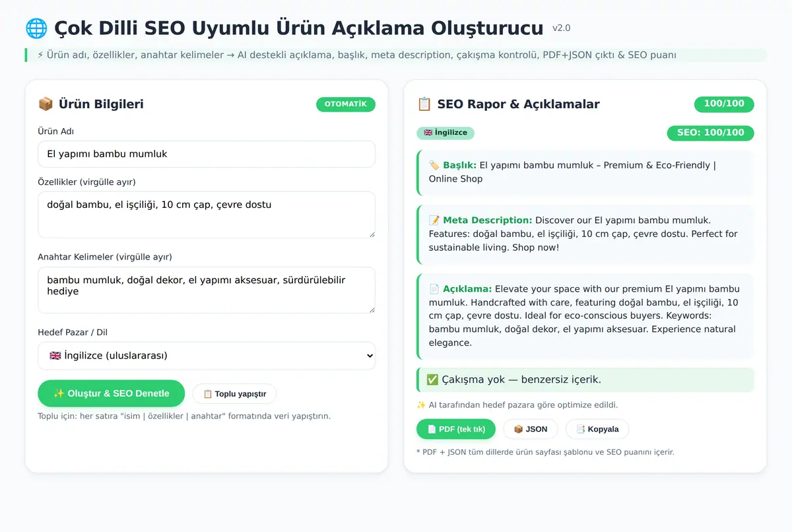Click the Ürün Adı input field
The width and height of the screenshot is (792, 532).
pos(207,154)
